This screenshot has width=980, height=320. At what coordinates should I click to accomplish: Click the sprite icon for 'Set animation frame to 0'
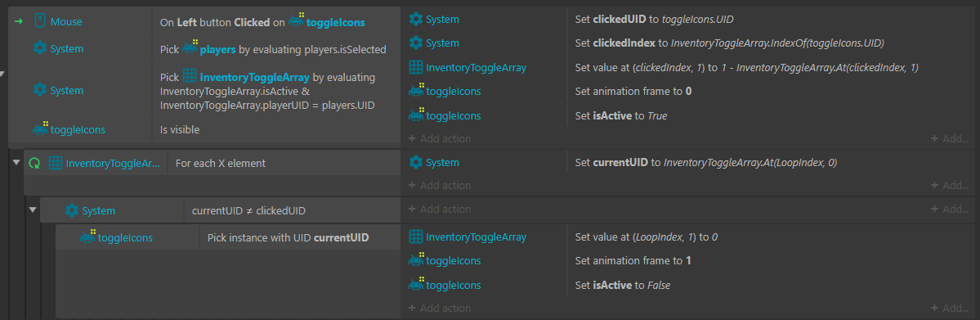[416, 91]
